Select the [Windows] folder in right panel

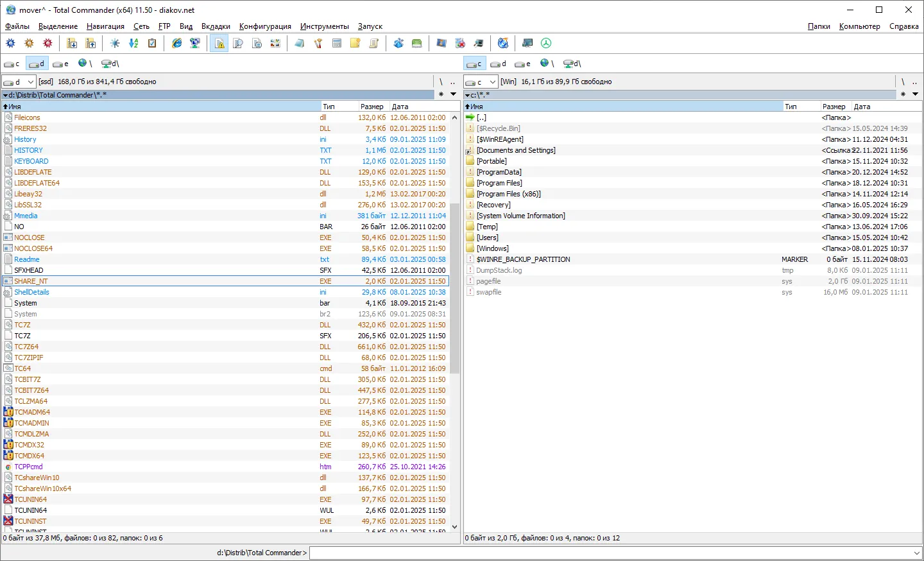(692, 248)
